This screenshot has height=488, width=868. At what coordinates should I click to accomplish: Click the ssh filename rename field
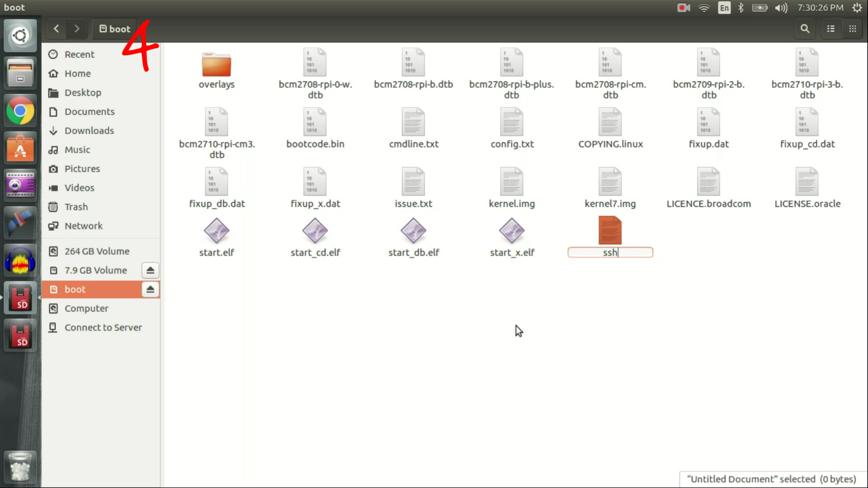tap(610, 252)
